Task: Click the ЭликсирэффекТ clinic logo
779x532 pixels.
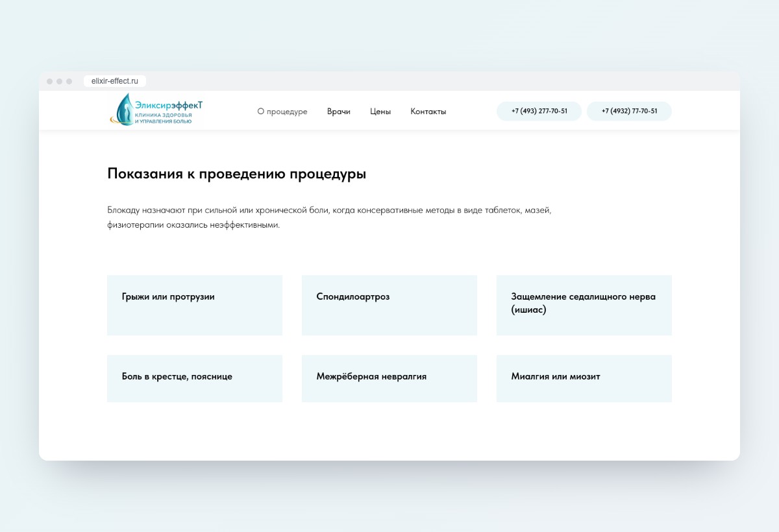Action: tap(156, 110)
